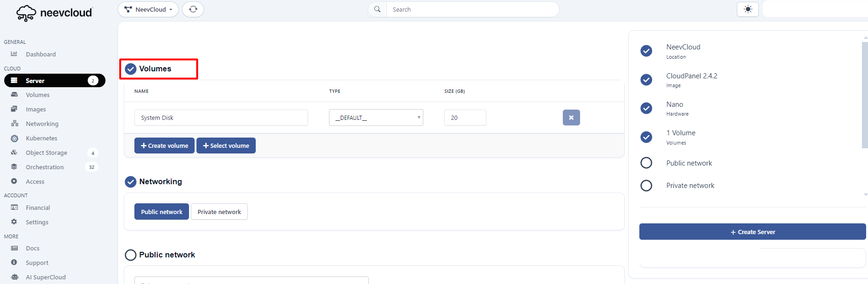Click the refresh icon beside NeevCloud selector
The width and height of the screenshot is (868, 284).
(193, 9)
